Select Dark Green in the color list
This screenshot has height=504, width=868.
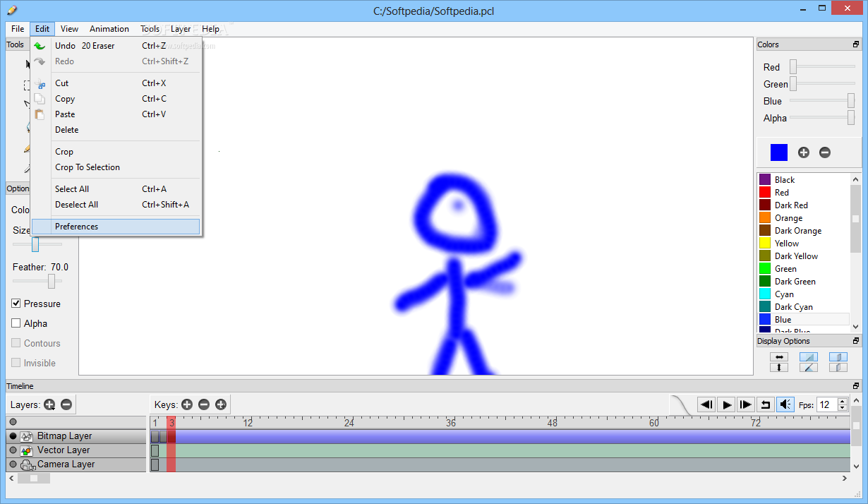click(804, 282)
